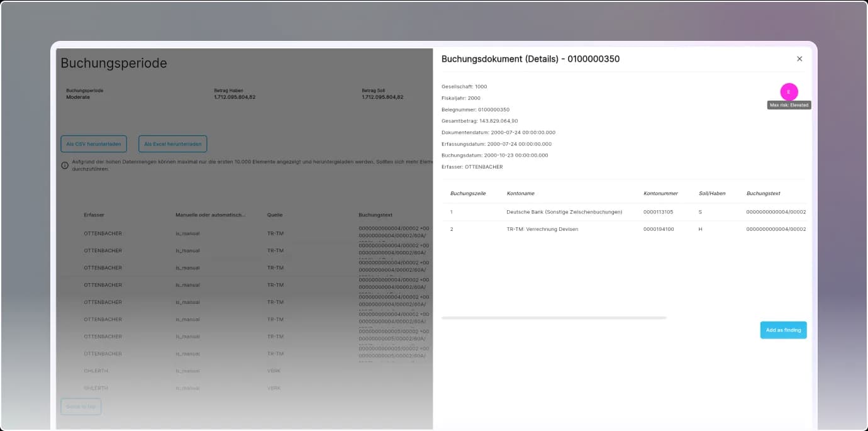The width and height of the screenshot is (868, 431).
Task: Click the pink E risk badge
Action: point(789,92)
